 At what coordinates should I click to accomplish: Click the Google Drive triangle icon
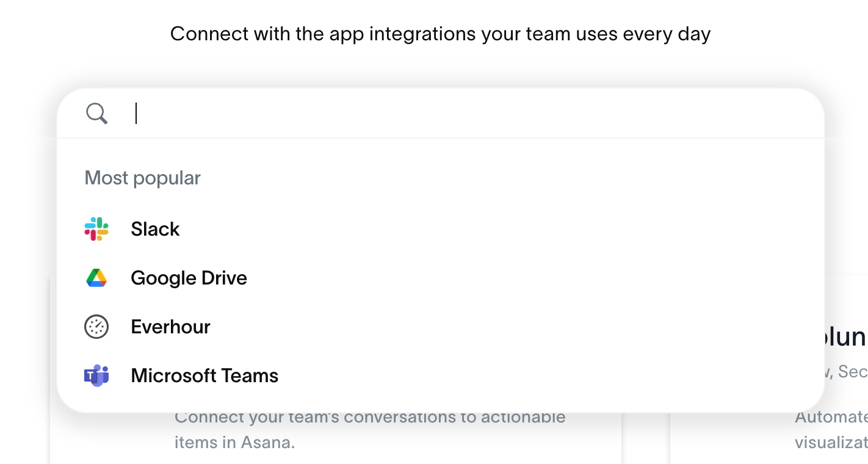coord(96,278)
